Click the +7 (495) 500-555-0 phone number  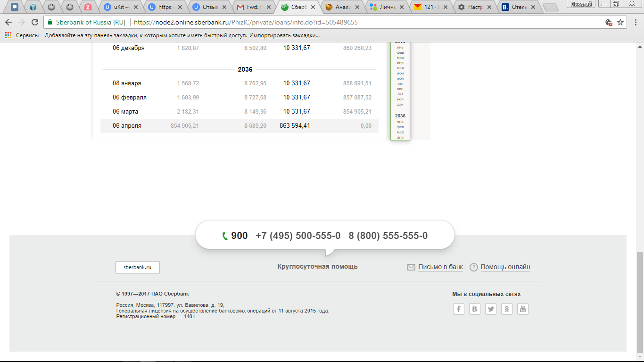pos(298,236)
